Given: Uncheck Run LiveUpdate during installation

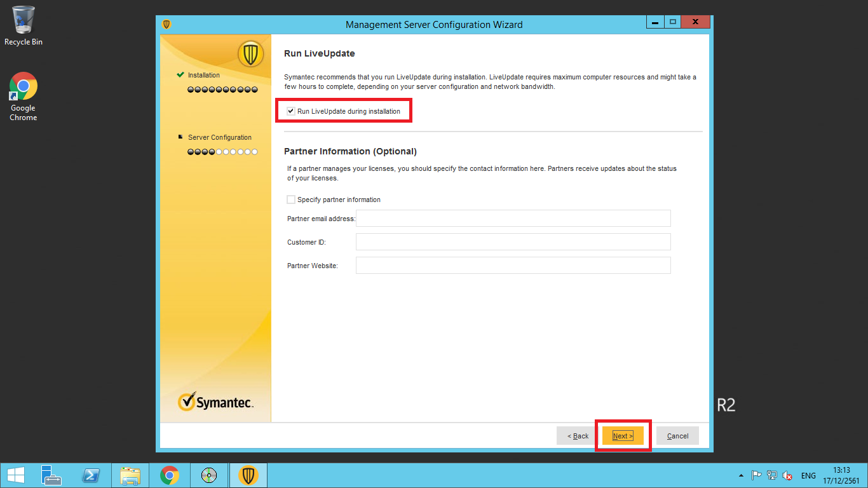Looking at the screenshot, I should coord(291,111).
